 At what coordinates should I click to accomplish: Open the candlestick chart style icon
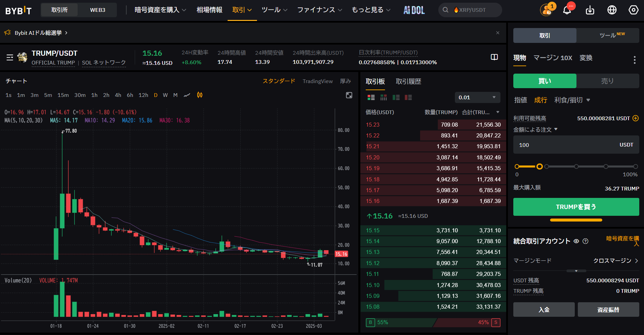(x=200, y=95)
